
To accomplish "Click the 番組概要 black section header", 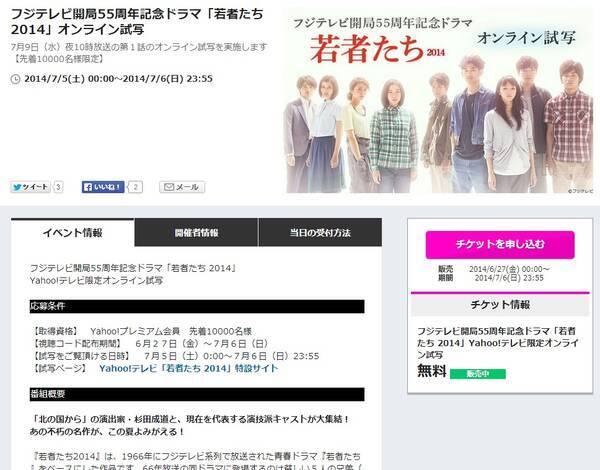I will 197,394.
